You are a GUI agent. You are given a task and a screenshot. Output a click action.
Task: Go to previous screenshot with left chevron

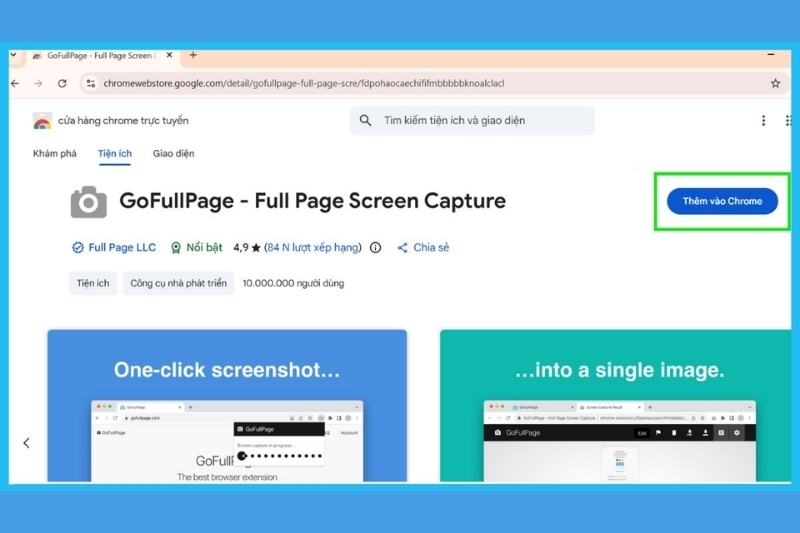click(27, 443)
